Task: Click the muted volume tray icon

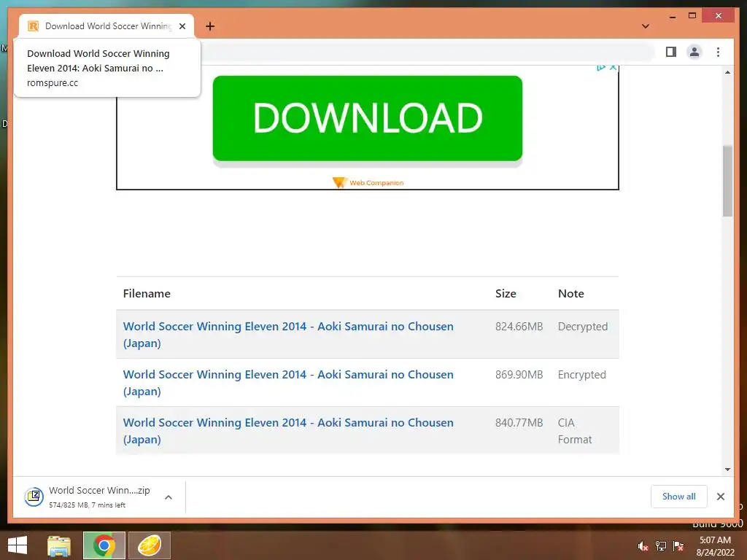Action: tap(643, 546)
